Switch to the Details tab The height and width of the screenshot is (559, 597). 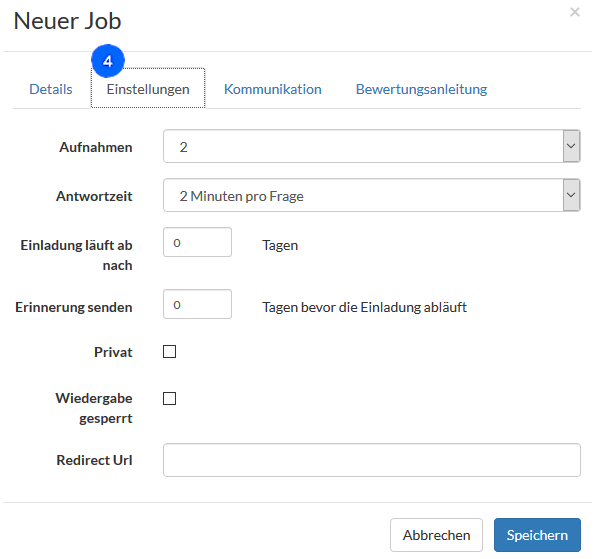click(x=51, y=89)
